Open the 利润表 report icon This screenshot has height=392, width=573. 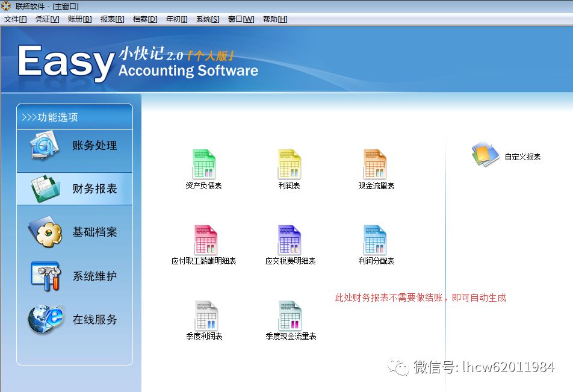(290, 164)
